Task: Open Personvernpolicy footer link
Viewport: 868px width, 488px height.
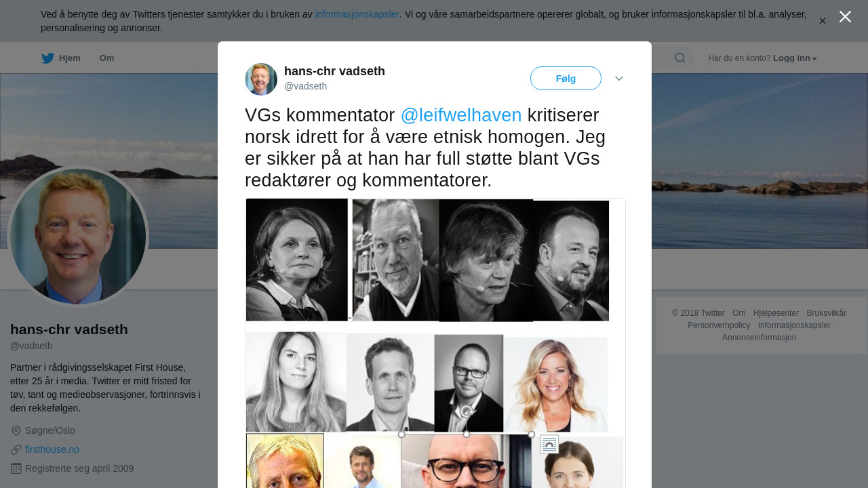Action: (x=719, y=325)
